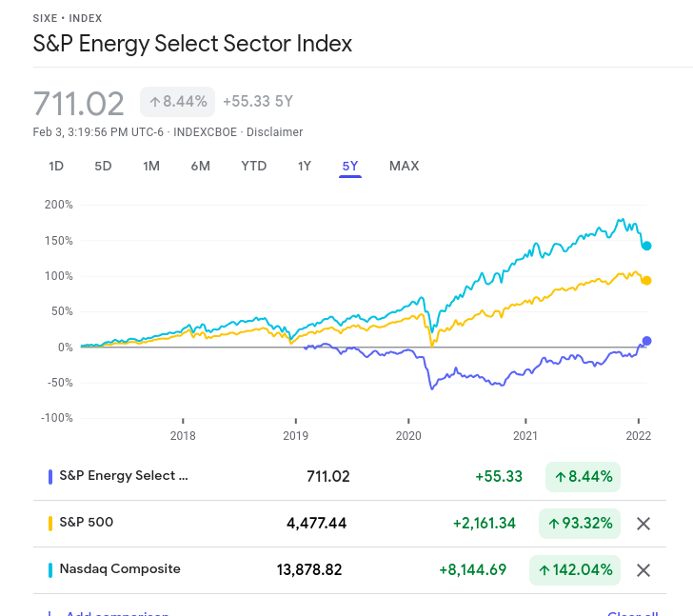Viewport: 693px width, 616px height.
Task: Click the 8.44% up-arrow badge near price
Action: click(178, 102)
